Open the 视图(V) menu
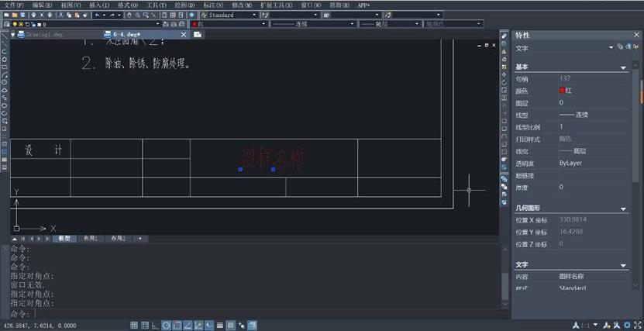The image size is (644, 331). (x=71, y=5)
